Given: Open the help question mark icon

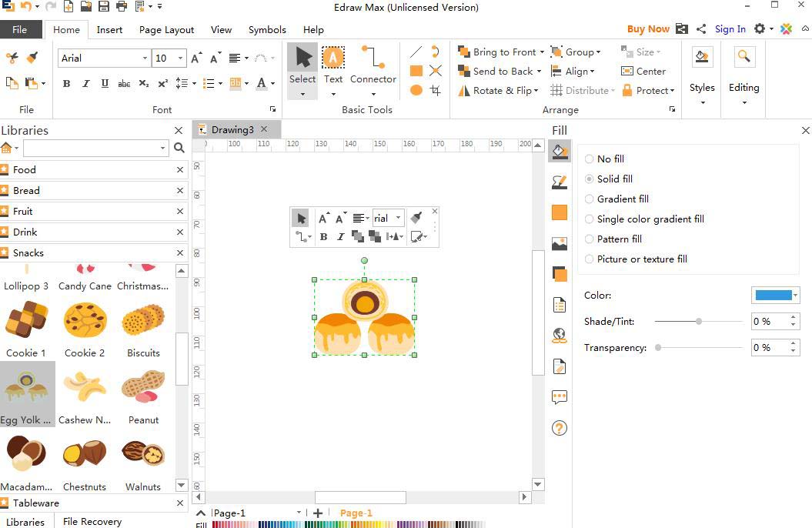Looking at the screenshot, I should [560, 428].
